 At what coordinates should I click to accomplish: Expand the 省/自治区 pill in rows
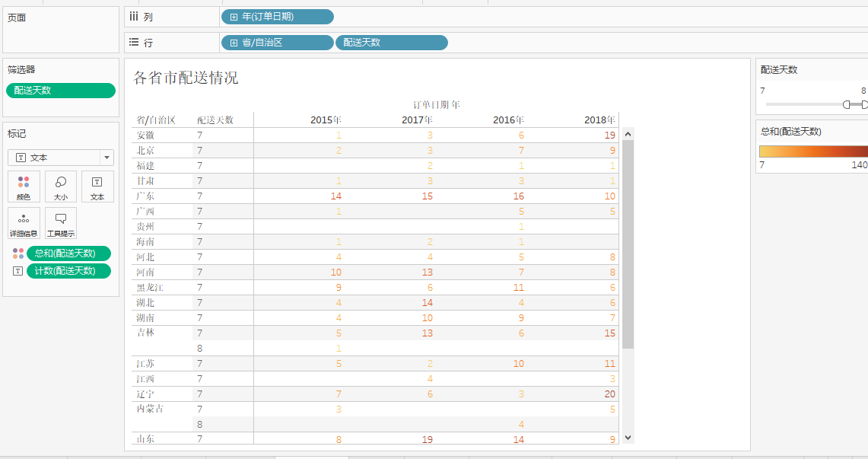(234, 43)
